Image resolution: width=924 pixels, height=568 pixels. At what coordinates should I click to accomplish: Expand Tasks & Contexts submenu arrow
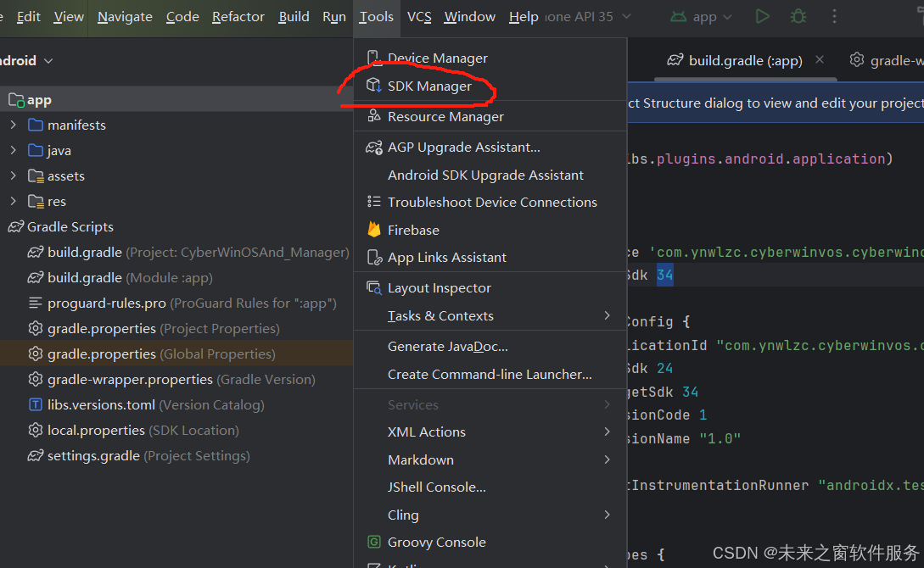click(607, 315)
